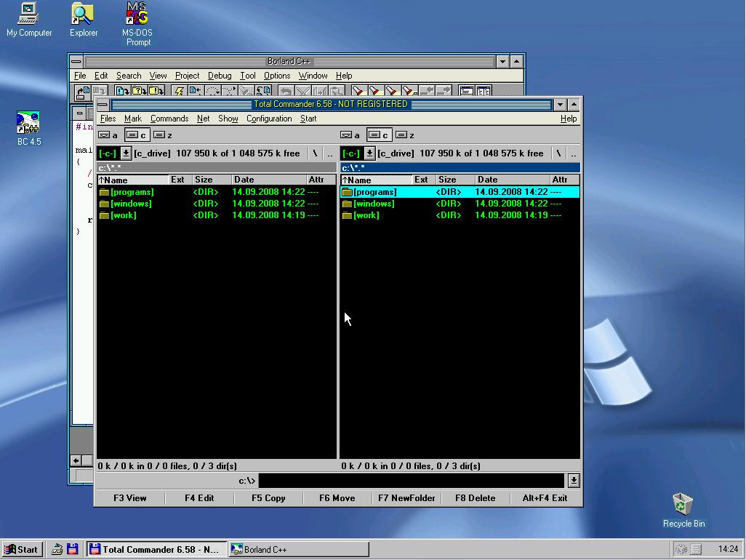Sort the left panel by Date column
The height and width of the screenshot is (560, 746).
tap(269, 180)
